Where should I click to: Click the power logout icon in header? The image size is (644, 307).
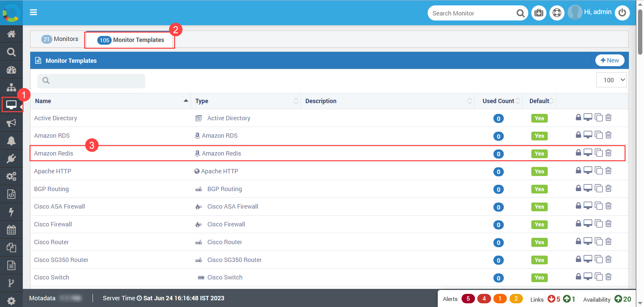coord(622,13)
